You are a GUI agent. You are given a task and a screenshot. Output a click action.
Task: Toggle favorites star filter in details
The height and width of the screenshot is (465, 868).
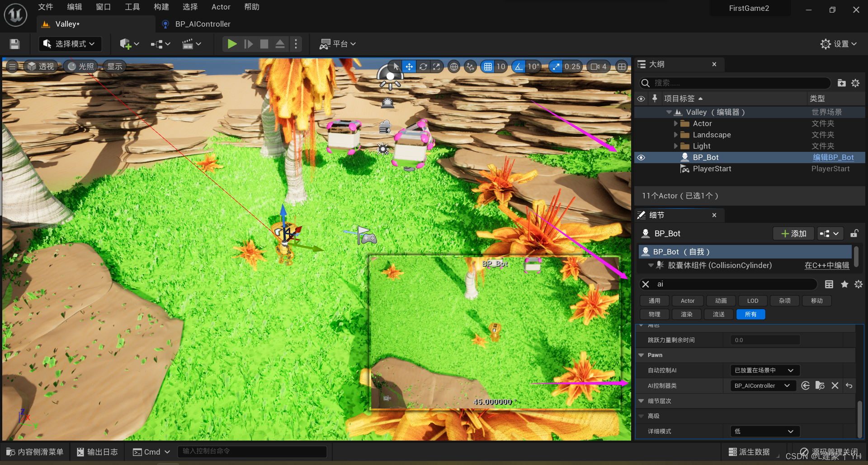tap(844, 284)
